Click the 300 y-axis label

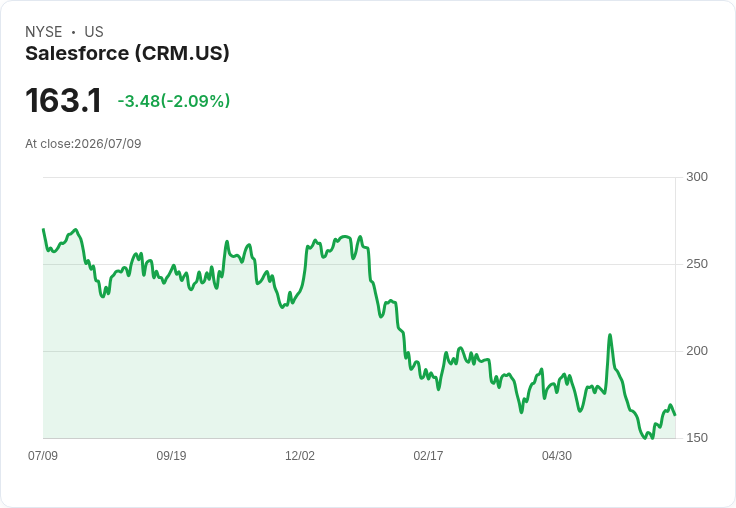click(697, 177)
